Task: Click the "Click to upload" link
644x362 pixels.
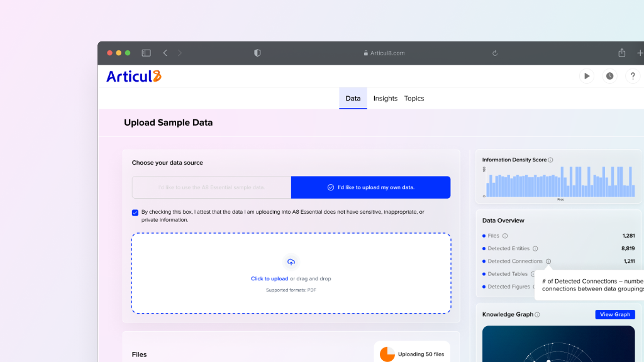Action: [x=269, y=278]
